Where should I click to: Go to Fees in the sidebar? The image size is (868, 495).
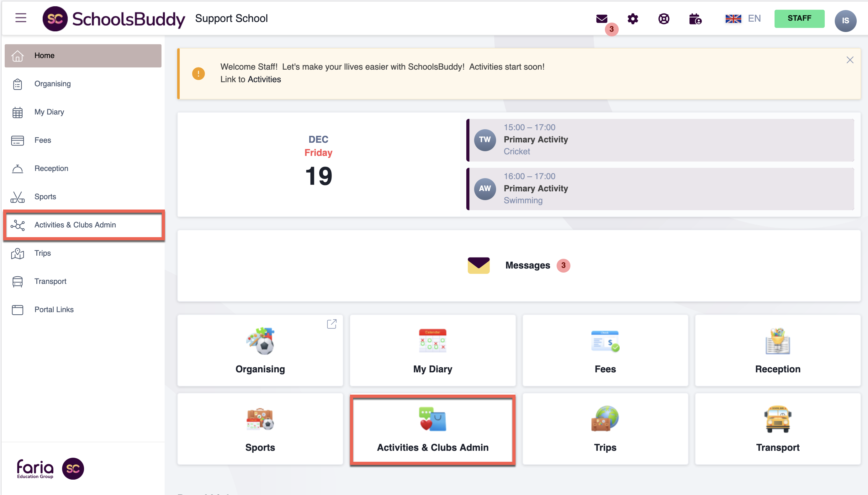pos(42,140)
